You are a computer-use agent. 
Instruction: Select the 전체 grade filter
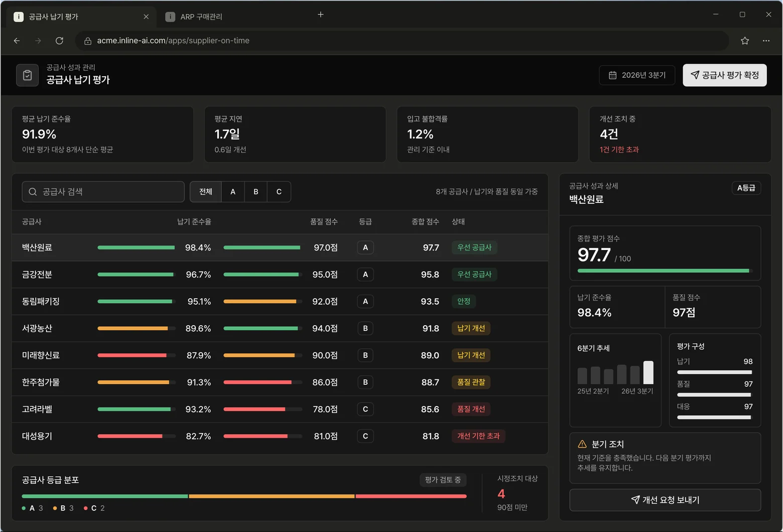pyautogui.click(x=206, y=192)
